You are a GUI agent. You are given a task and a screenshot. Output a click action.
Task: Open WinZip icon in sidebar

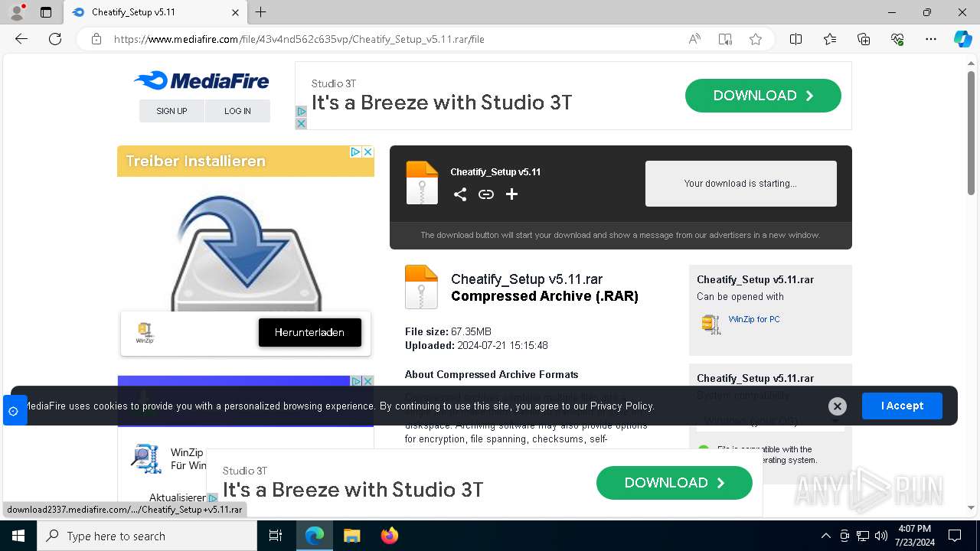coord(711,324)
